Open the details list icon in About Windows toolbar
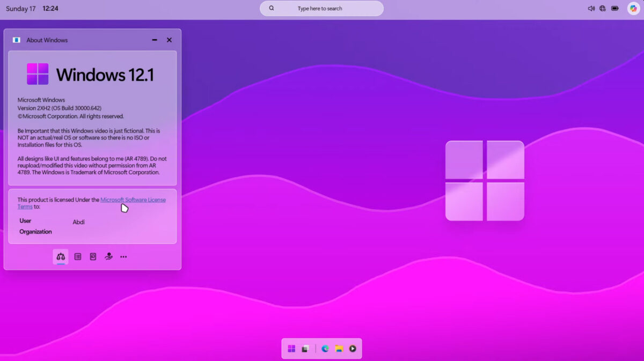 pyautogui.click(x=77, y=256)
